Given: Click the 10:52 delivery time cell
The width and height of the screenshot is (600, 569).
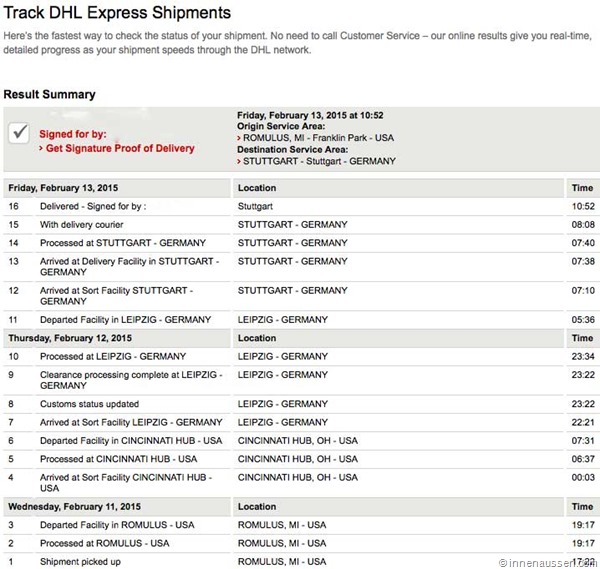Looking at the screenshot, I should tap(583, 206).
